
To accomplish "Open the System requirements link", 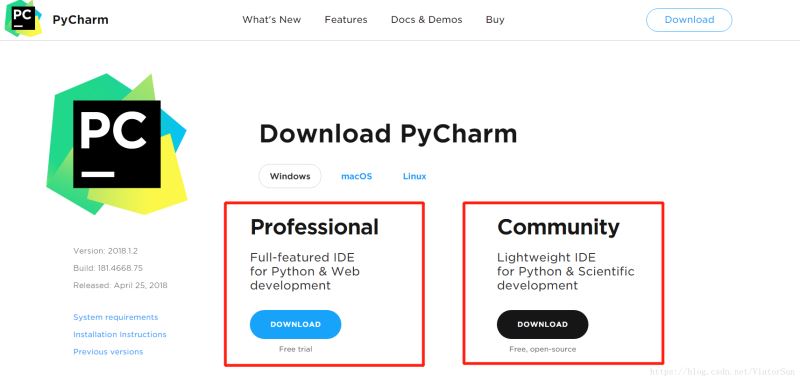I will click(116, 317).
